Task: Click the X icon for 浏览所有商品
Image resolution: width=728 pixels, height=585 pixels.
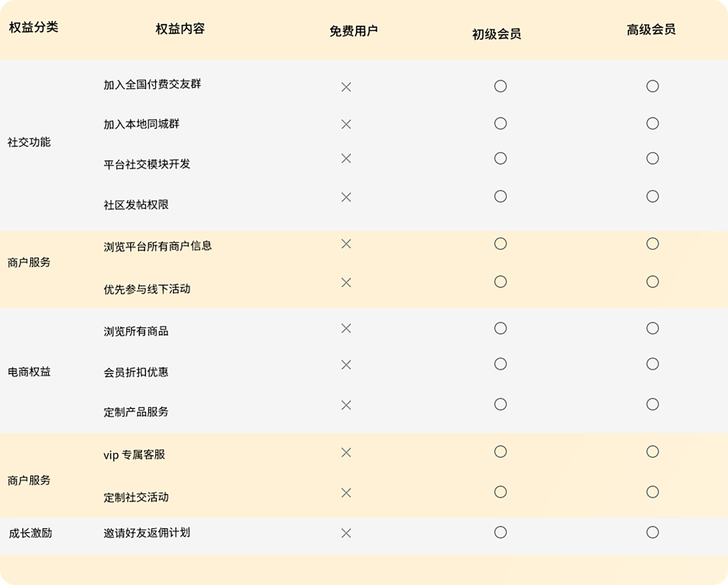Action: 346,328
